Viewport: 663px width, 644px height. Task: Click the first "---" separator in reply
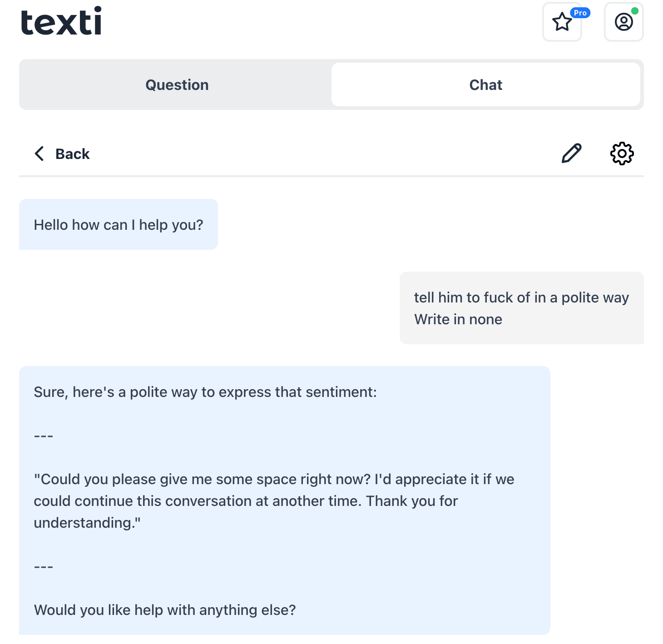pyautogui.click(x=44, y=436)
